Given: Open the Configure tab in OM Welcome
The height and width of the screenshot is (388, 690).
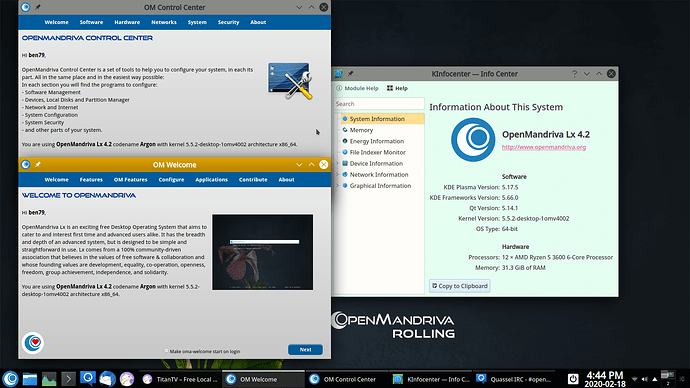Looking at the screenshot, I should click(x=171, y=179).
